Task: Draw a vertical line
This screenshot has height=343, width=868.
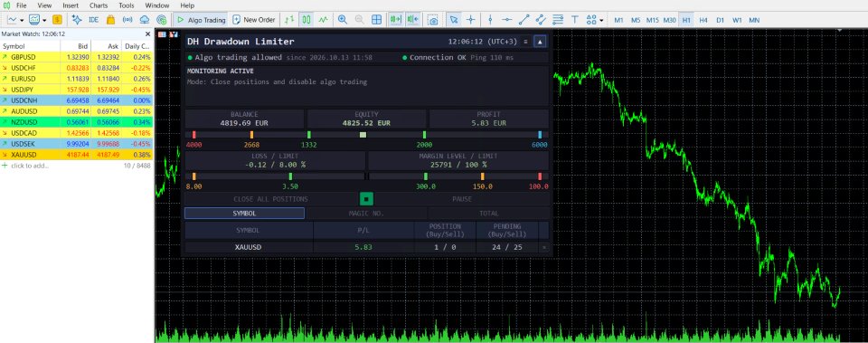Action: (x=490, y=20)
